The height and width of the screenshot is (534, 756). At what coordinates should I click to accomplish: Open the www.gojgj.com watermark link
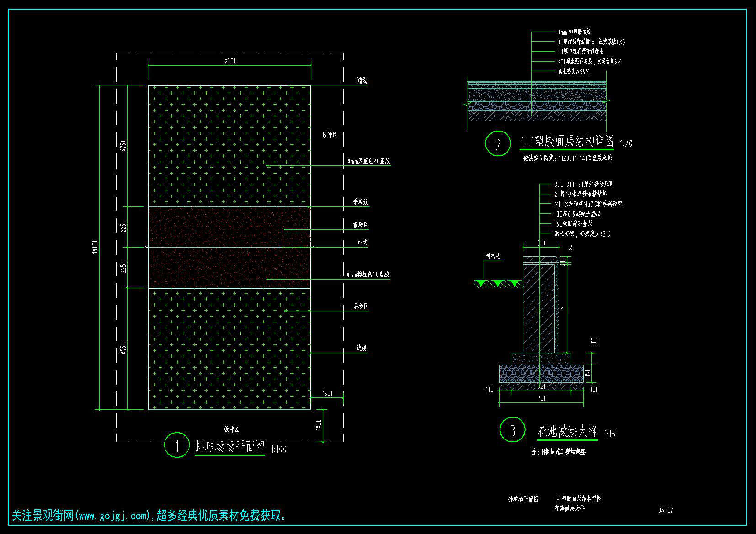click(x=112, y=516)
